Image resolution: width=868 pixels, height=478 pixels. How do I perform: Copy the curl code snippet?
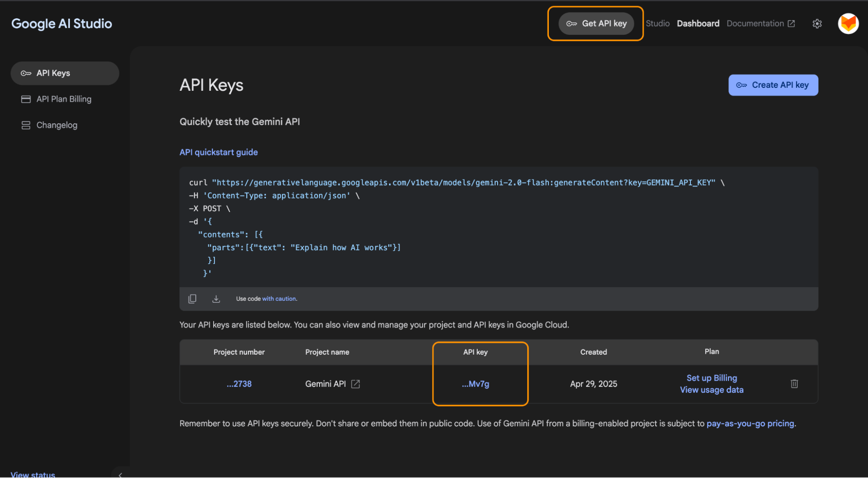192,299
